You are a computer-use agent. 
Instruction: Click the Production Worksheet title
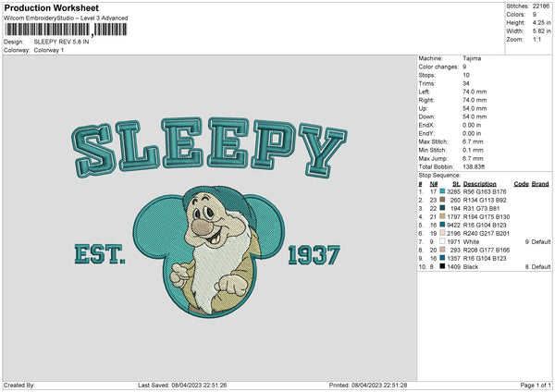tap(51, 7)
